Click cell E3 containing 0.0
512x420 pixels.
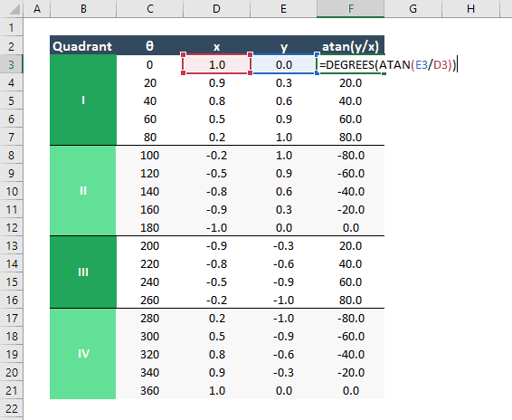283,64
